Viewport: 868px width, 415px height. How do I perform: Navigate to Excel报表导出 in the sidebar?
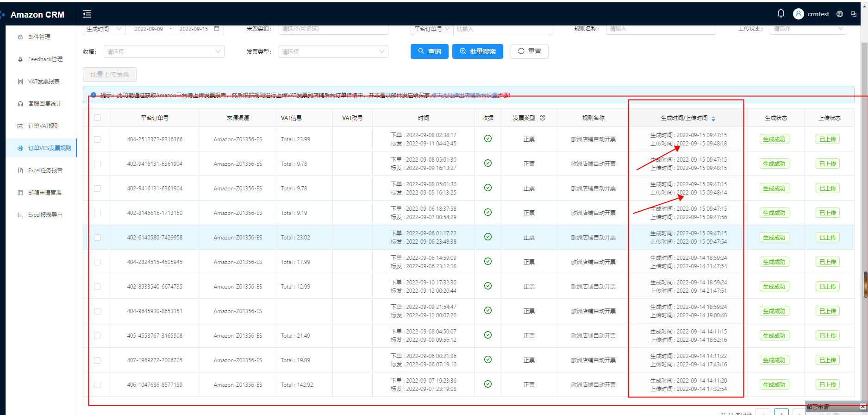pos(41,215)
